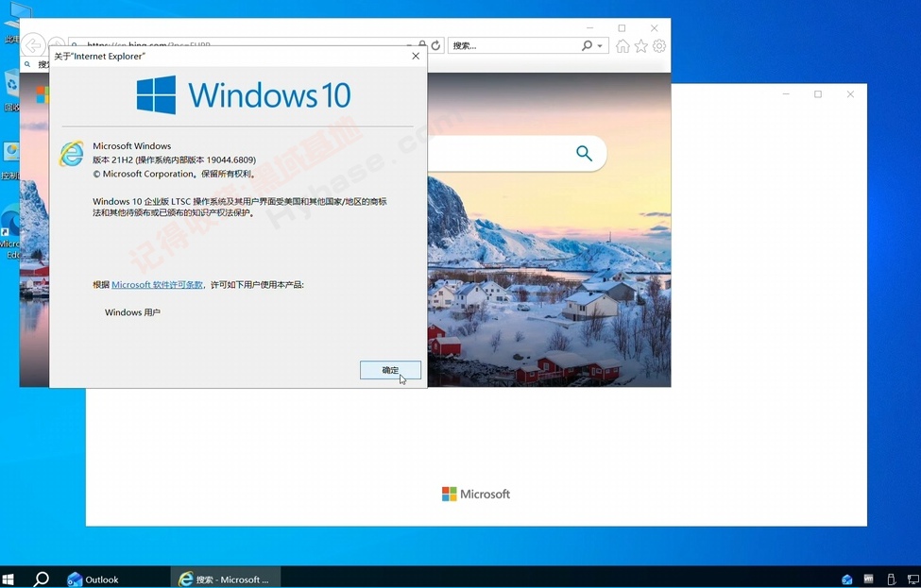Image resolution: width=921 pixels, height=588 pixels.
Task: Refresh the page in Internet Explorer
Action: click(435, 45)
